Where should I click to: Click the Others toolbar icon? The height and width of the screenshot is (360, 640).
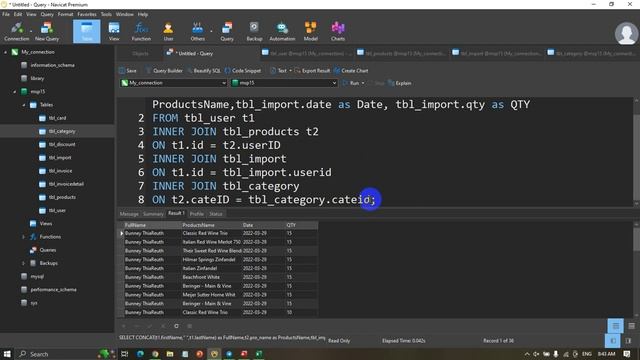198,31
